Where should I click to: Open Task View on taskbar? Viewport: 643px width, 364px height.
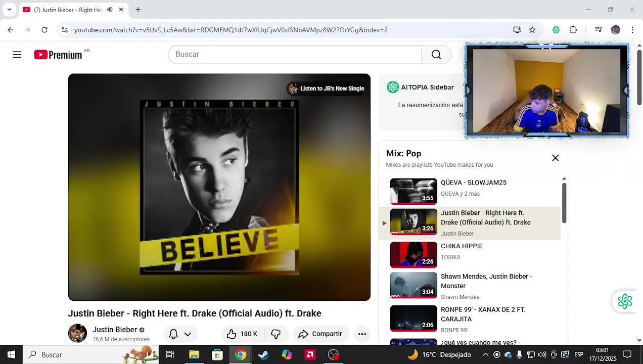pos(170,354)
